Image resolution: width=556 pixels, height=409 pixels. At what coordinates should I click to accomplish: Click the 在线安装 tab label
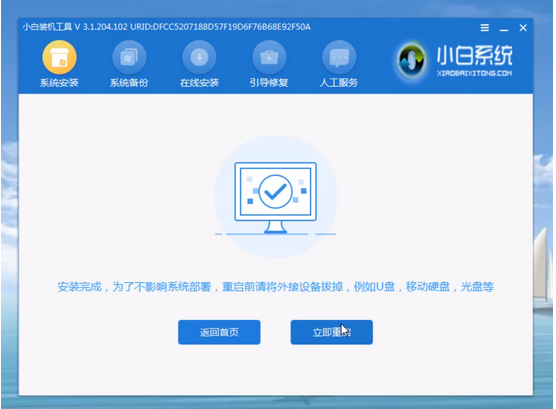coord(199,83)
